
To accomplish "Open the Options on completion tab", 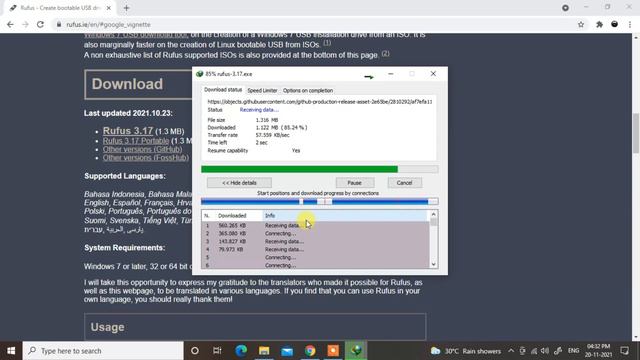I will [308, 90].
